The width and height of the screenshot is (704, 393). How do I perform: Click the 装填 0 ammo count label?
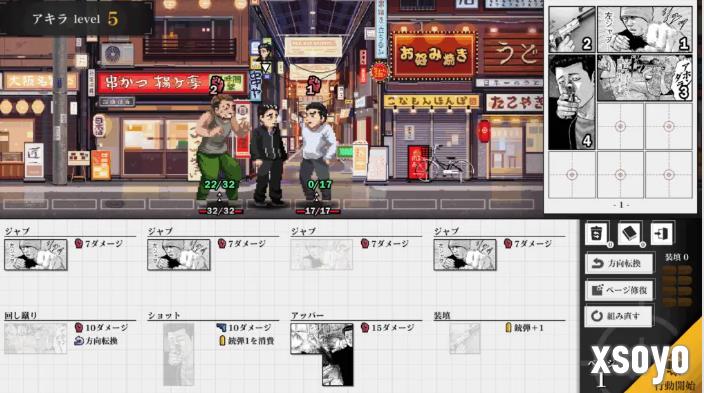677,257
